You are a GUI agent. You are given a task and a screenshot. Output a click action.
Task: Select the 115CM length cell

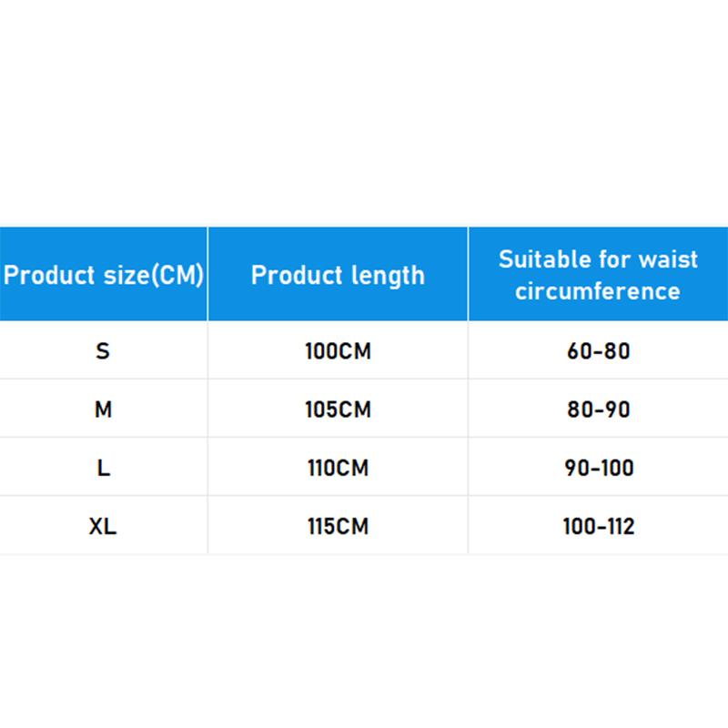point(338,526)
